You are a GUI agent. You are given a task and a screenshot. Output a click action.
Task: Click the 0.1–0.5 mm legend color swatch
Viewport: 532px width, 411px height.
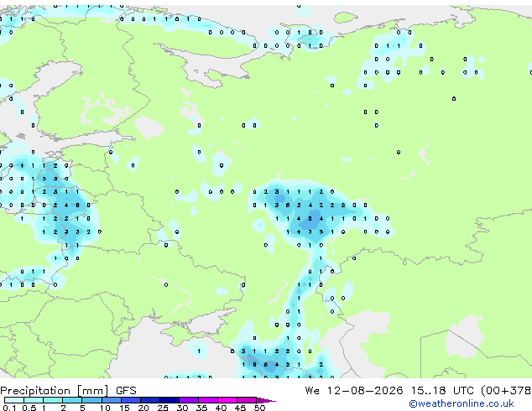point(14,400)
